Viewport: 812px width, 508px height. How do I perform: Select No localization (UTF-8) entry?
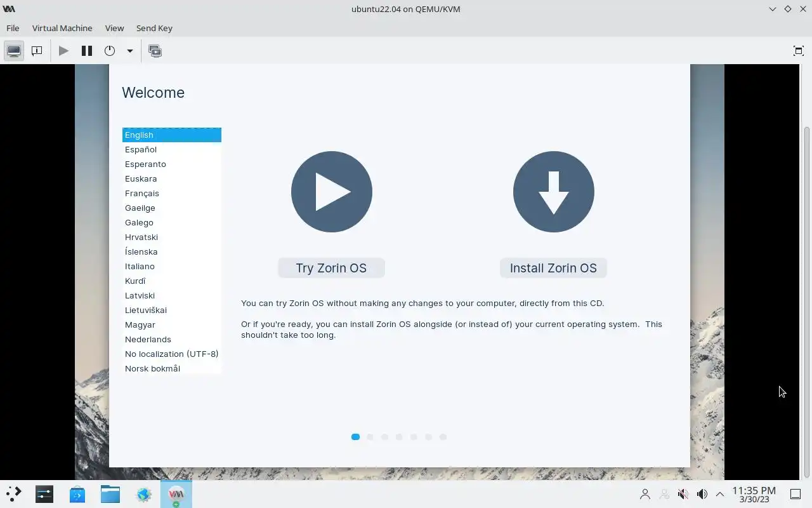point(172,354)
